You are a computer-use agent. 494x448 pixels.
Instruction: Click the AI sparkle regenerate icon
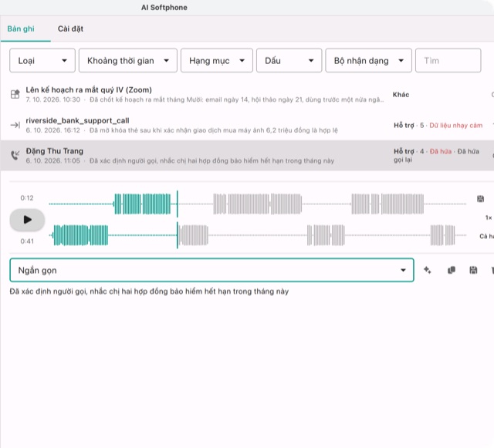coord(427,270)
